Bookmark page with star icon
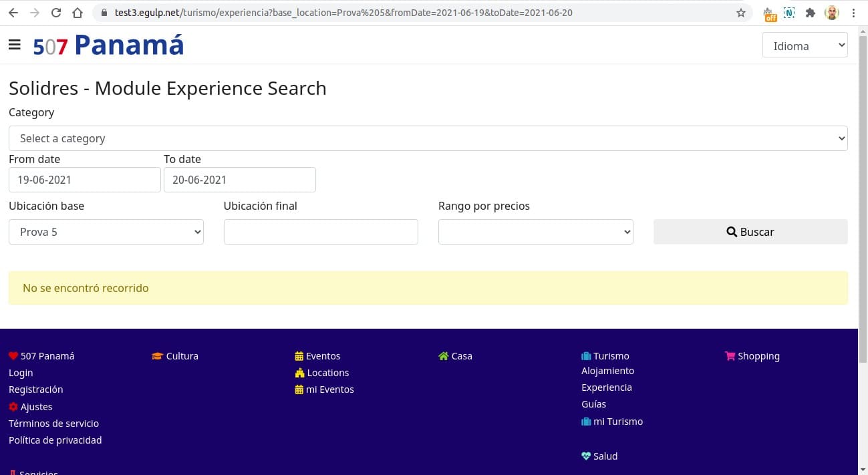This screenshot has height=475, width=868. [740, 13]
